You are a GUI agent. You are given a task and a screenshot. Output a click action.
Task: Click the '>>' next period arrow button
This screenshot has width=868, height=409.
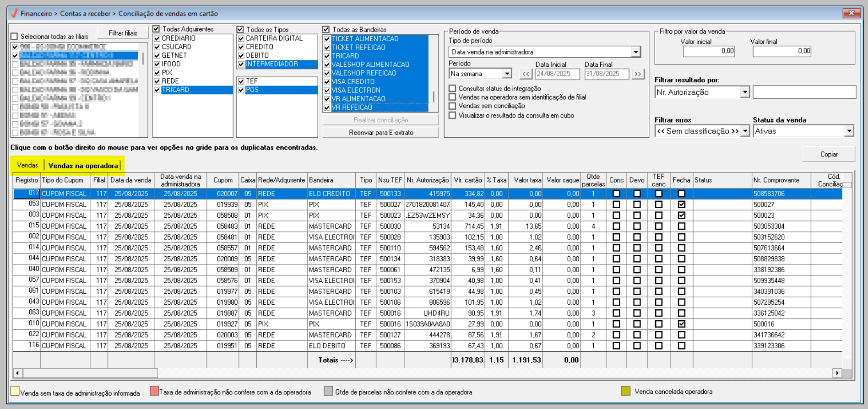coord(638,74)
